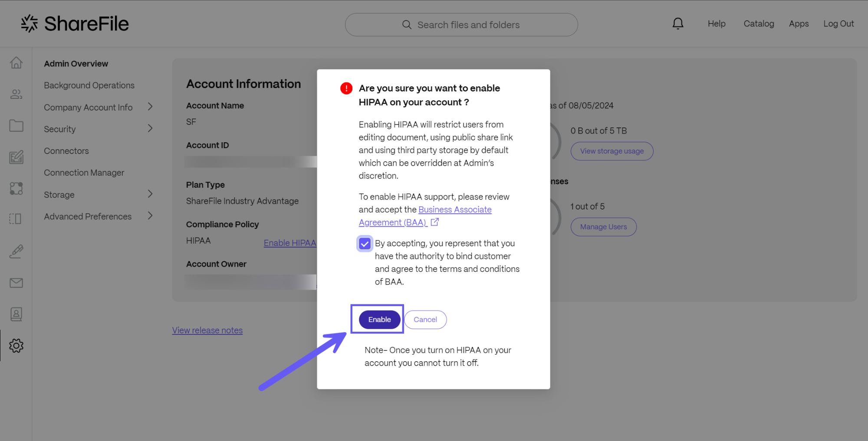Open the Folders icon in sidebar
868x441 pixels.
pos(16,126)
